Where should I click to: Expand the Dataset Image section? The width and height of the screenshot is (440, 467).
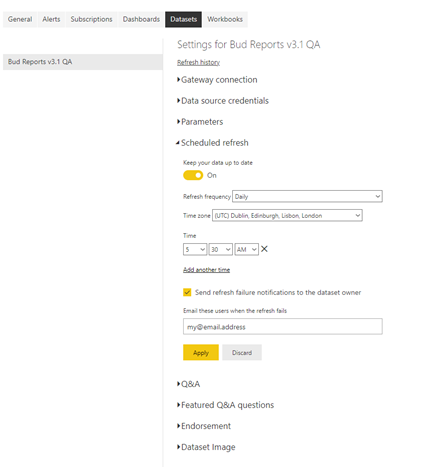(x=206, y=447)
